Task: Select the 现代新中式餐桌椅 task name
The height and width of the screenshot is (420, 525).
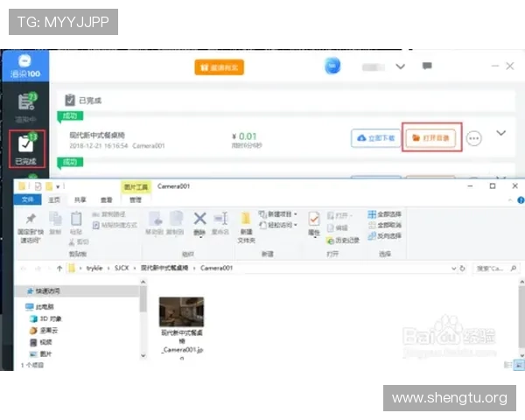Action: [97, 135]
